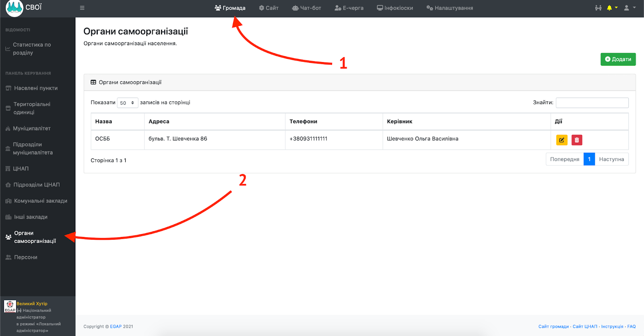Open the Інструкція footer link

[x=612, y=326]
